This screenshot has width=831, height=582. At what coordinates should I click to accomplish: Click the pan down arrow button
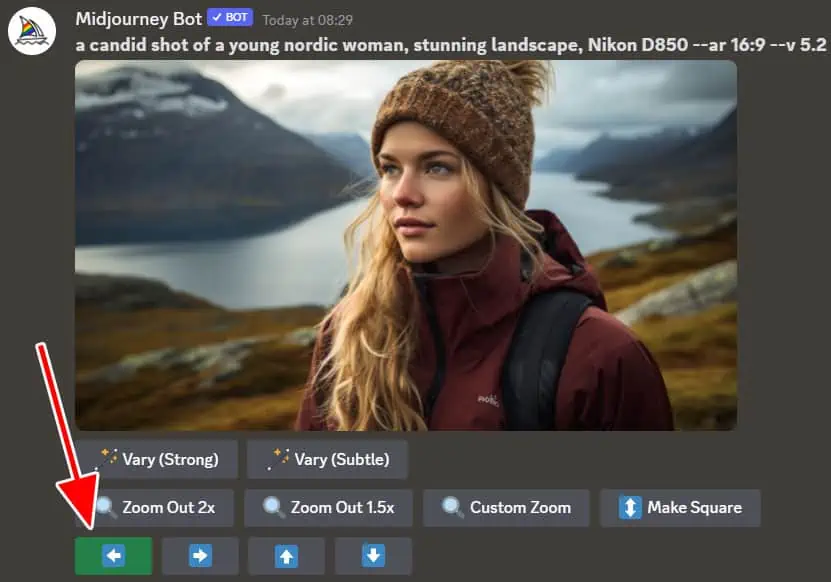[x=373, y=555]
